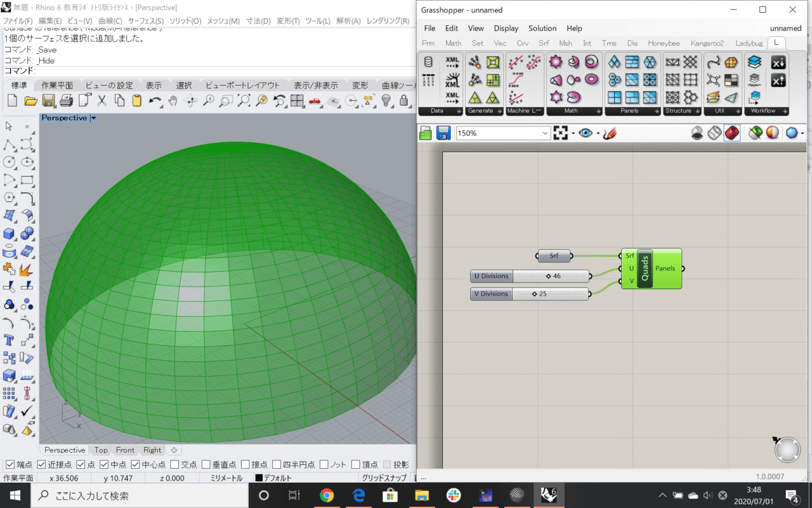
Task: Enable the 垂直点 osnap checkbox
Action: pos(207,465)
